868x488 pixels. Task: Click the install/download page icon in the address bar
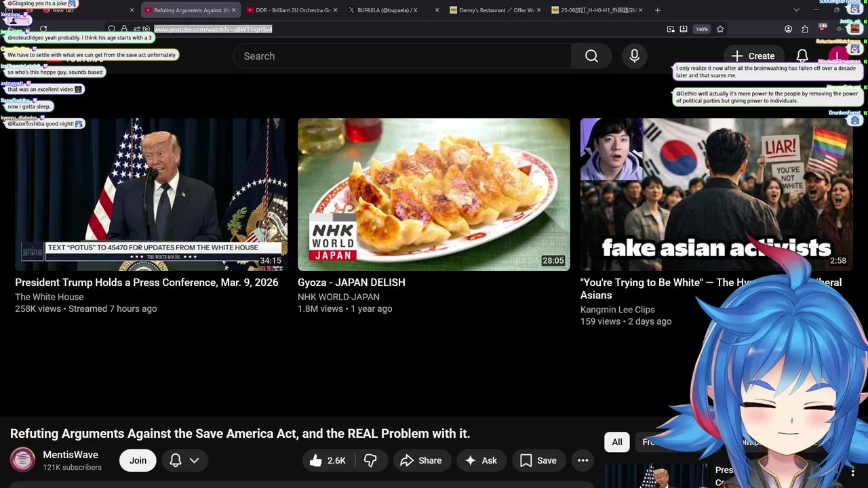coord(684,29)
